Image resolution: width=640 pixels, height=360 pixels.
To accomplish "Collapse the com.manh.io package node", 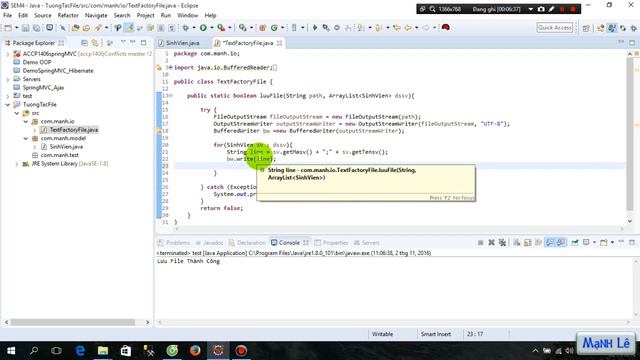I will (26, 121).
